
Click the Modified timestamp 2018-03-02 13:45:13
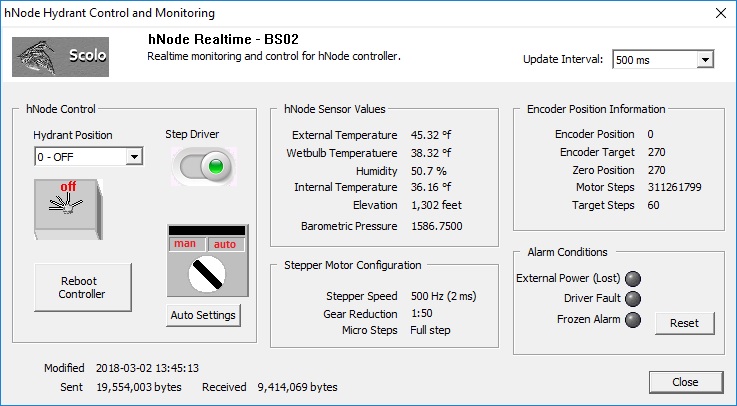147,368
